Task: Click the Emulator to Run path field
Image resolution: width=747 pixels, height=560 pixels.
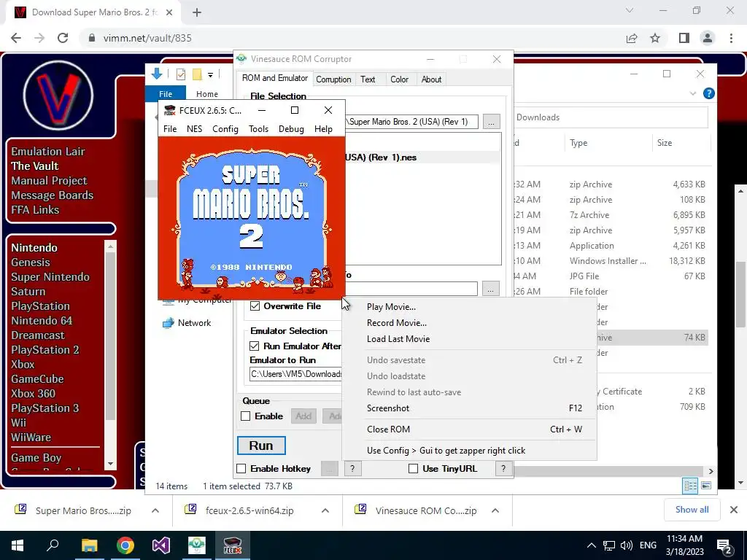Action: (x=296, y=374)
